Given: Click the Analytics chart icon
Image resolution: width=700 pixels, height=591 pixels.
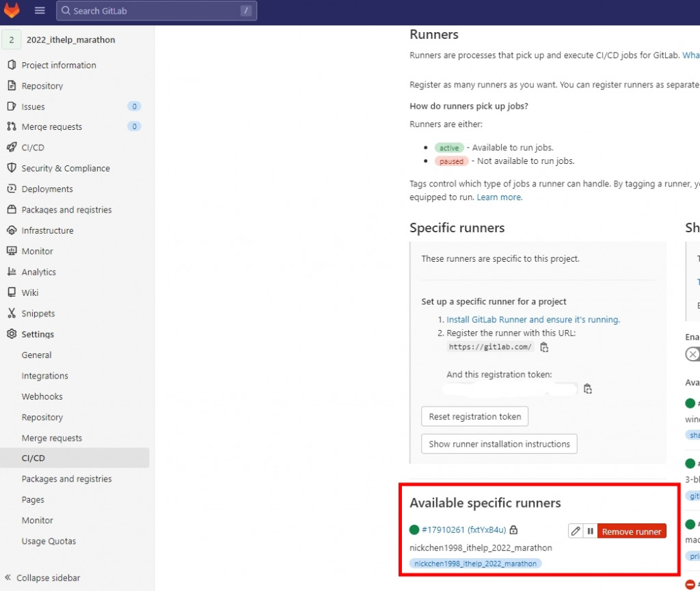Looking at the screenshot, I should [12, 272].
